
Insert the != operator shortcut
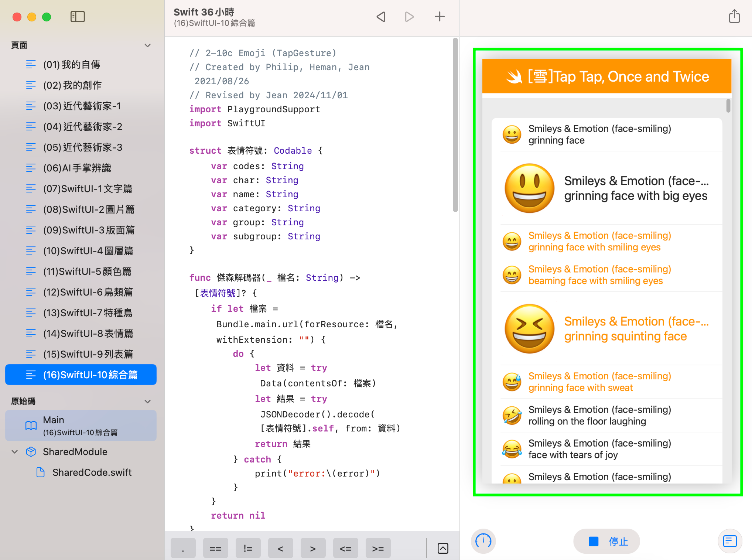point(248,549)
